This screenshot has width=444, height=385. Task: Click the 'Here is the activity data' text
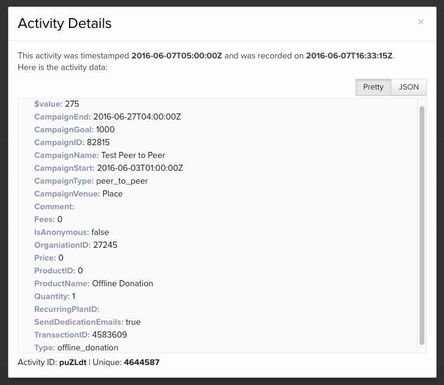pyautogui.click(x=63, y=67)
